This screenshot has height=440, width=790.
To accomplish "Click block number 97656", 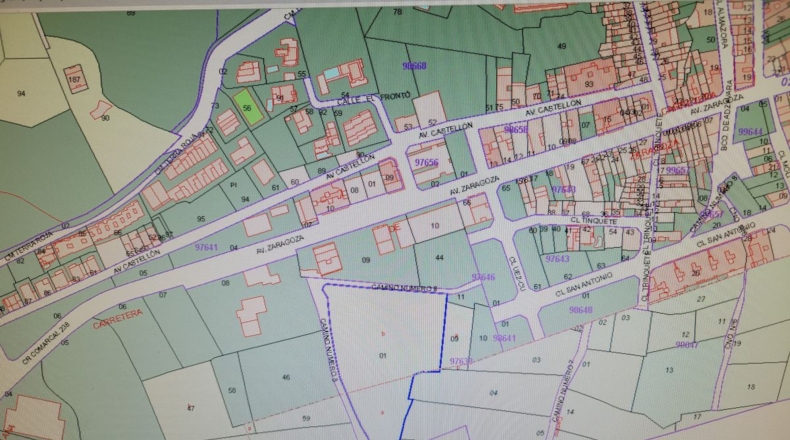I will [x=426, y=162].
